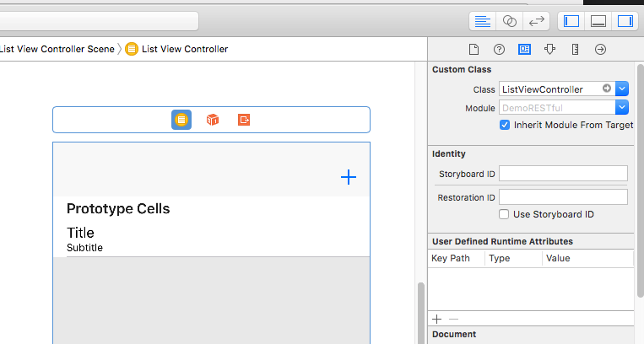
Task: Open the File inspector tab
Action: click(x=474, y=50)
